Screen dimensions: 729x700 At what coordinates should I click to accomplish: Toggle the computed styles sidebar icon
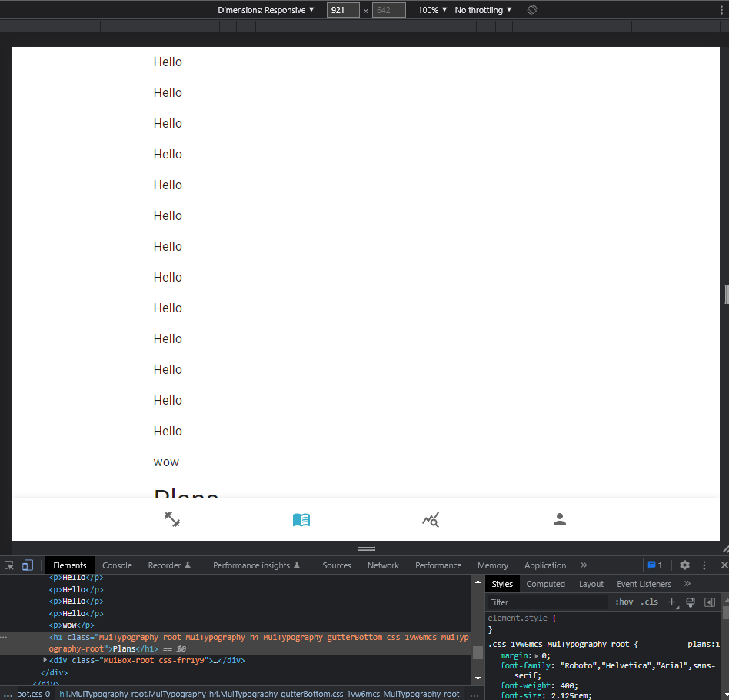point(709,602)
